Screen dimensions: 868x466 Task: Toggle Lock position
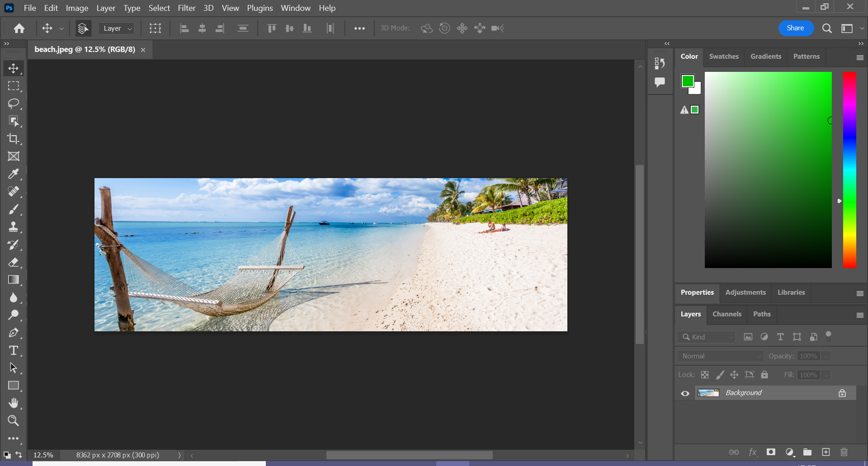click(734, 375)
